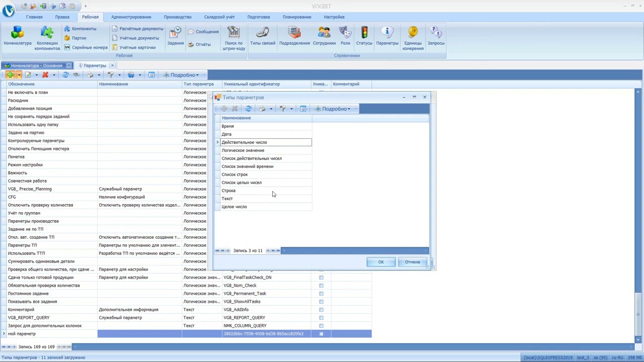Open Статусы traffic light icon
This screenshot has height=362, width=644.
coord(364,36)
